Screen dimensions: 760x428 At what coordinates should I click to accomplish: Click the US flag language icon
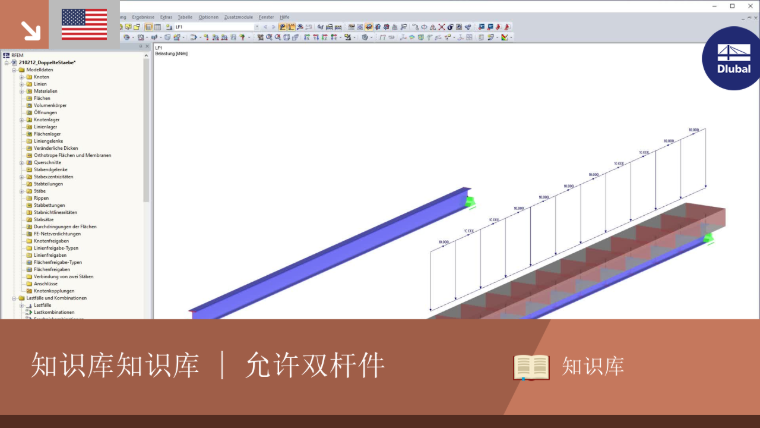tap(84, 24)
